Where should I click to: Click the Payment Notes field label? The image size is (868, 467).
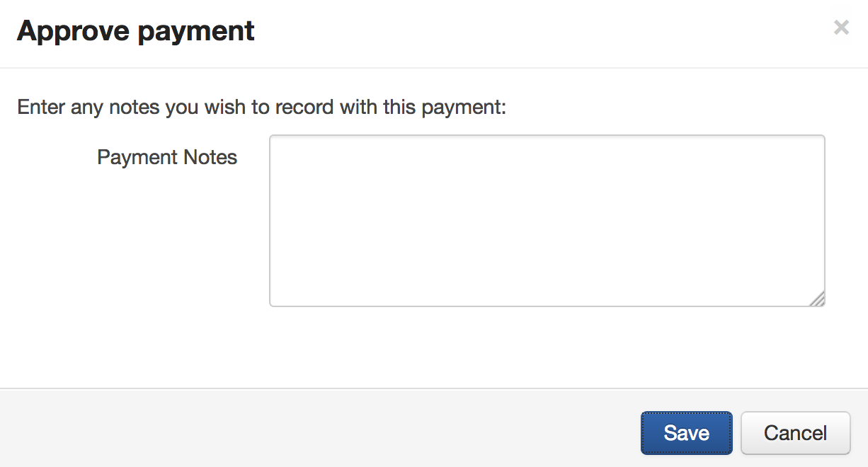point(167,157)
